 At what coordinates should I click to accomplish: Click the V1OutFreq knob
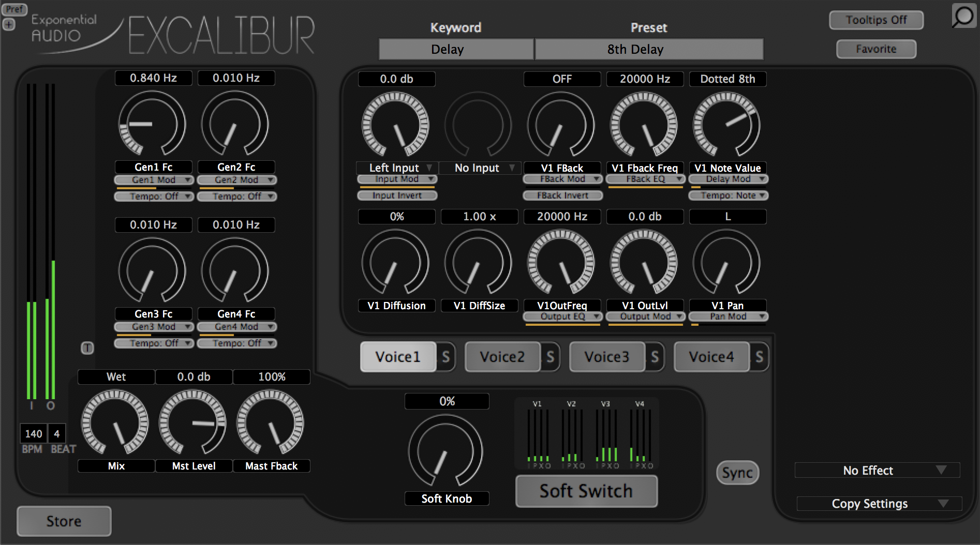(561, 263)
